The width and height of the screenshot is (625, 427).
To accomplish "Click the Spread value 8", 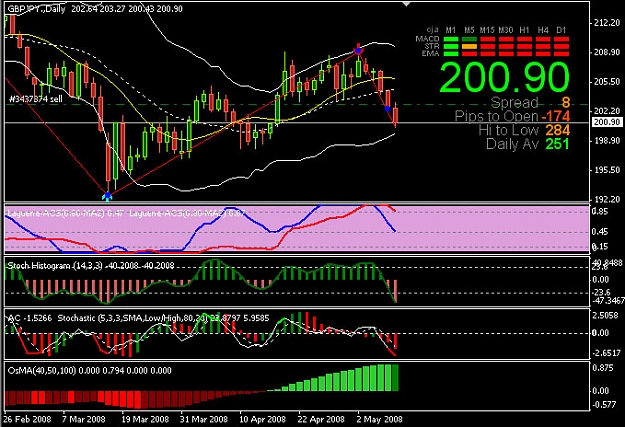I will tap(566, 103).
